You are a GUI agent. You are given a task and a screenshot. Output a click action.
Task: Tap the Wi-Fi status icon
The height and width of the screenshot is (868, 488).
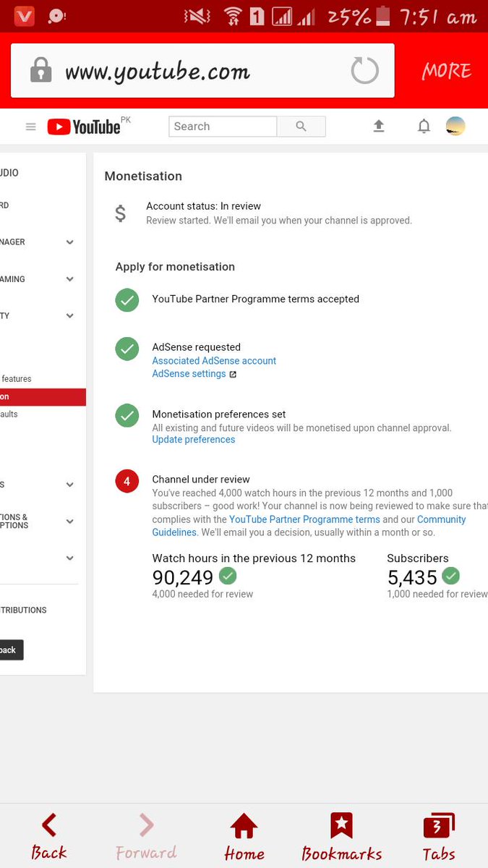[x=233, y=16]
